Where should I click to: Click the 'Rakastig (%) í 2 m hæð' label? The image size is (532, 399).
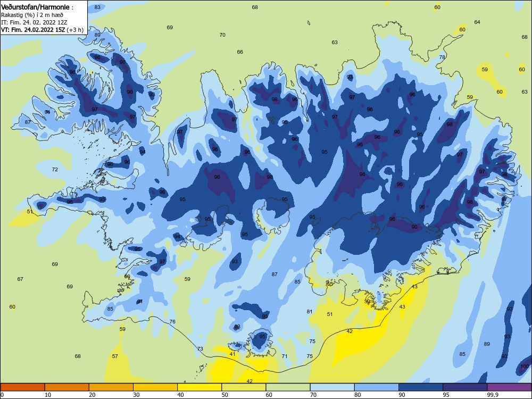tap(32, 15)
